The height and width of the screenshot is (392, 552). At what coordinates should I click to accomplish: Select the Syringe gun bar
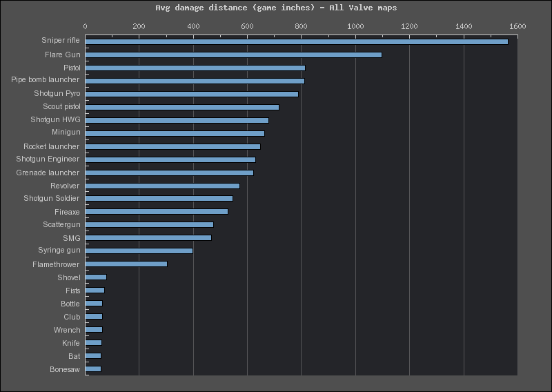pos(139,251)
